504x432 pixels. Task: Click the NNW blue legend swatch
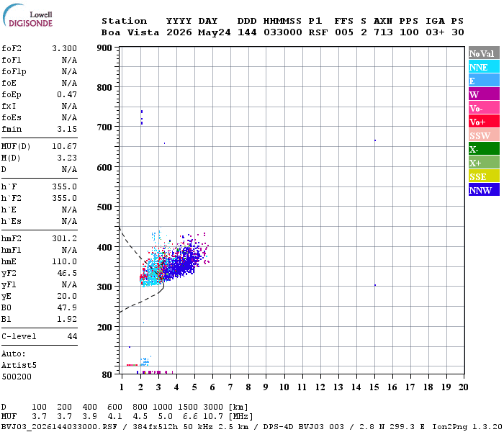tap(484, 189)
